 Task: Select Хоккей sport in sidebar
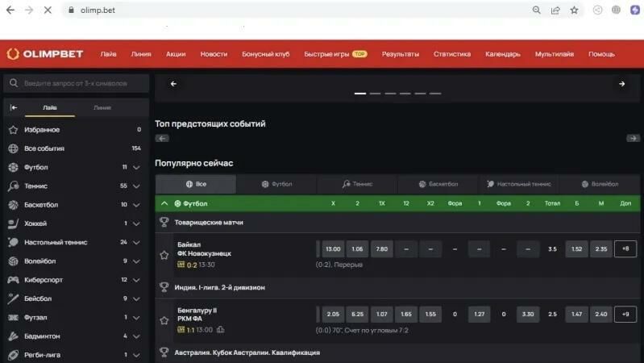(35, 223)
